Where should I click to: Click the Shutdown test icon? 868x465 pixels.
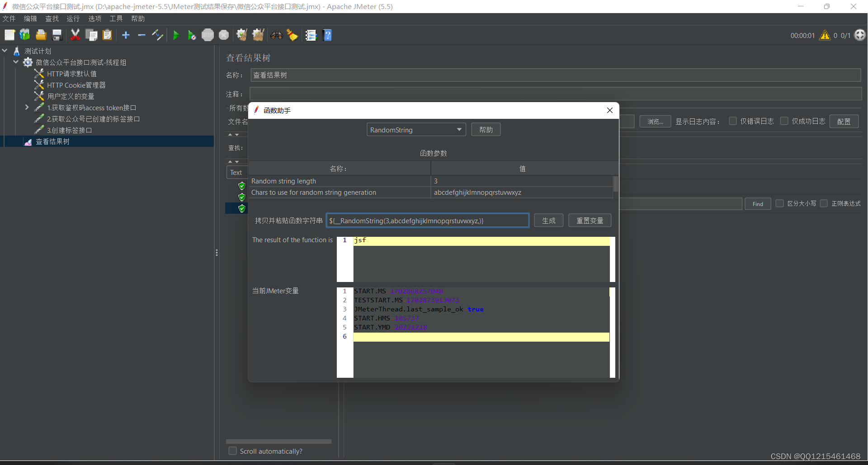click(224, 35)
